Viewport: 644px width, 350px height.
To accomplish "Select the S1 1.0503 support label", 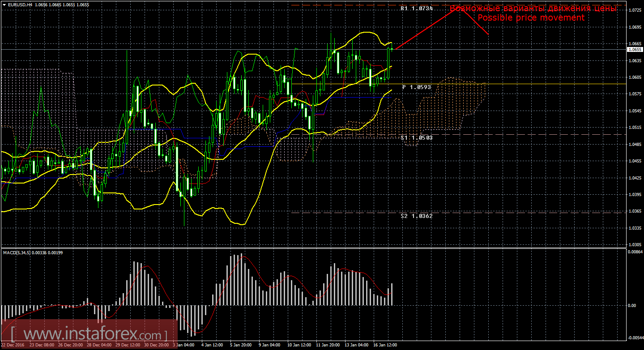I will point(417,138).
